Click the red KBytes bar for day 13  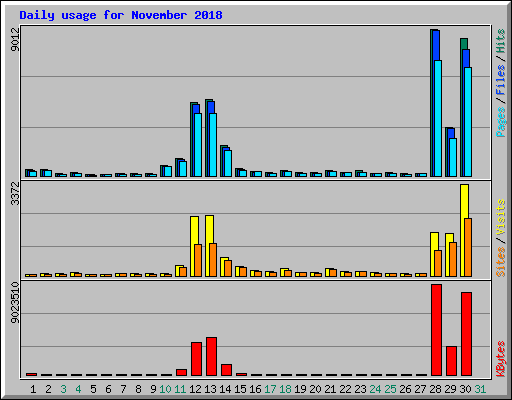(211, 357)
